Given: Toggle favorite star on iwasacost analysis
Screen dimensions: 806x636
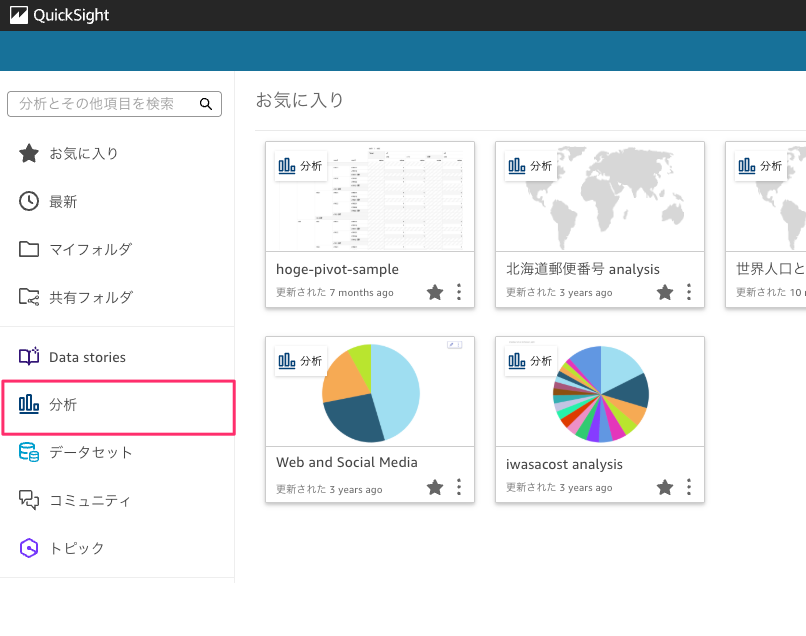Looking at the screenshot, I should (665, 487).
